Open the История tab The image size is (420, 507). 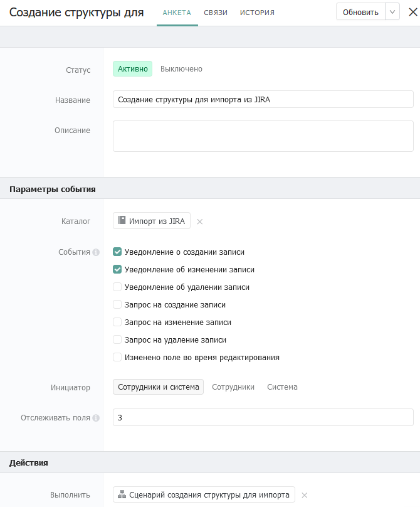257,13
